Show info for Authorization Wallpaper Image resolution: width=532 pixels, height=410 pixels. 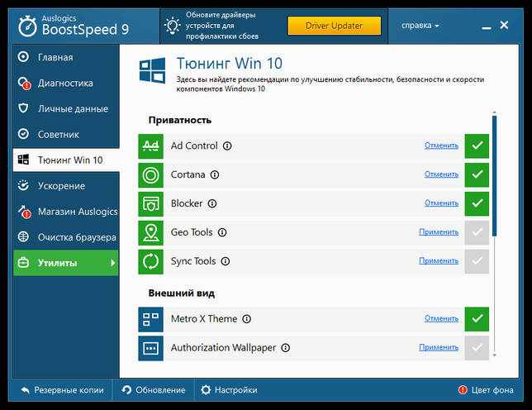click(x=286, y=348)
